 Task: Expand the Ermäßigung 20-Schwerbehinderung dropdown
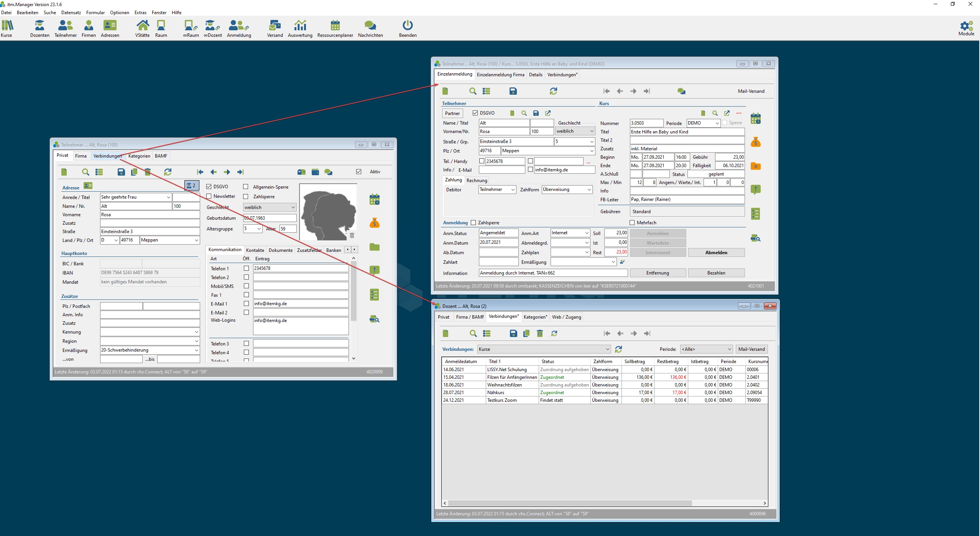tap(196, 350)
